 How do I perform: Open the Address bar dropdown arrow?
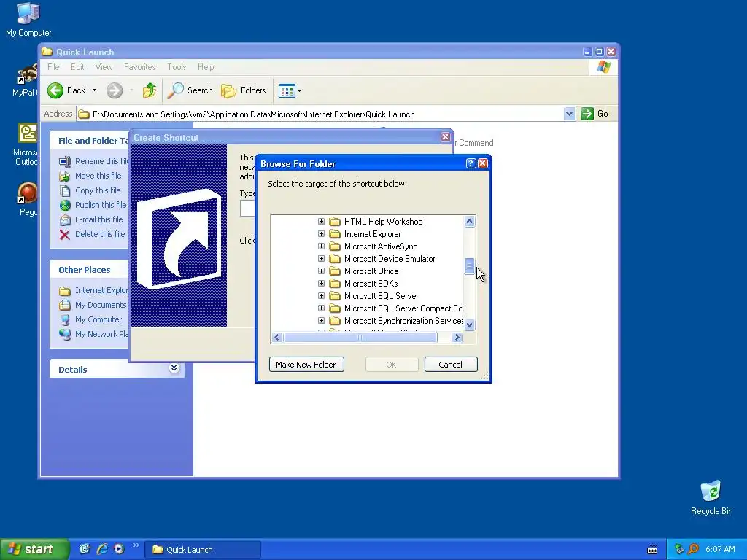tap(569, 114)
